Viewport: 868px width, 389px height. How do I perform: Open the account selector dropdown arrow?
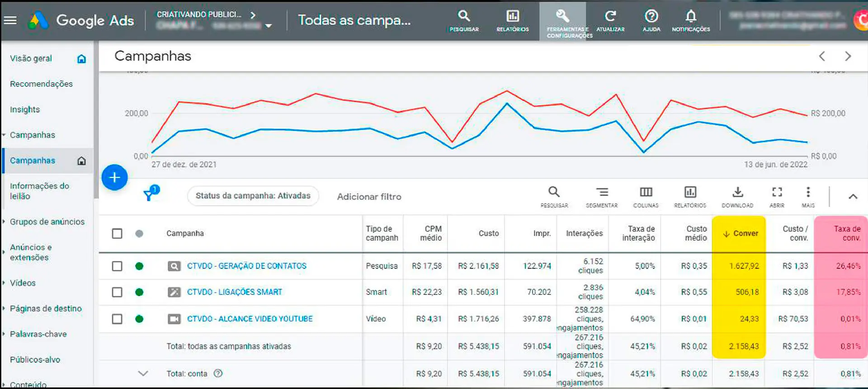[269, 26]
